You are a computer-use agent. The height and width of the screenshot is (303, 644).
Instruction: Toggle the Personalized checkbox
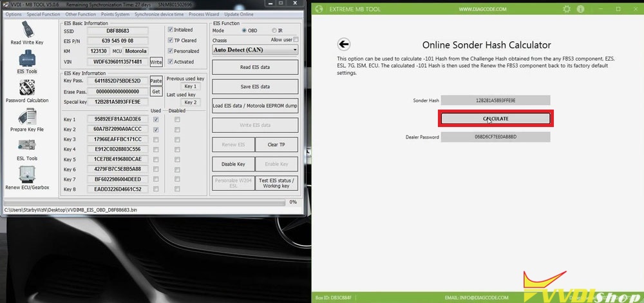[x=171, y=51]
